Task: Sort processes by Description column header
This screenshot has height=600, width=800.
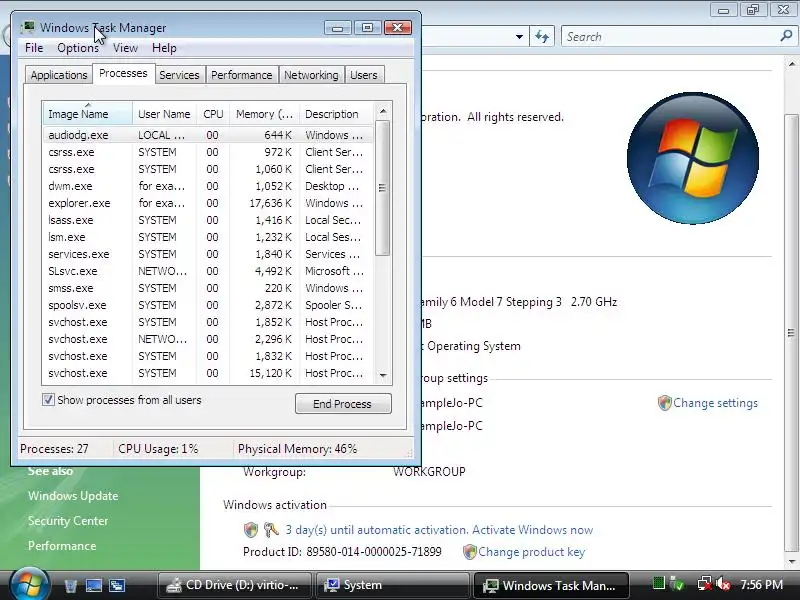Action: [336, 114]
